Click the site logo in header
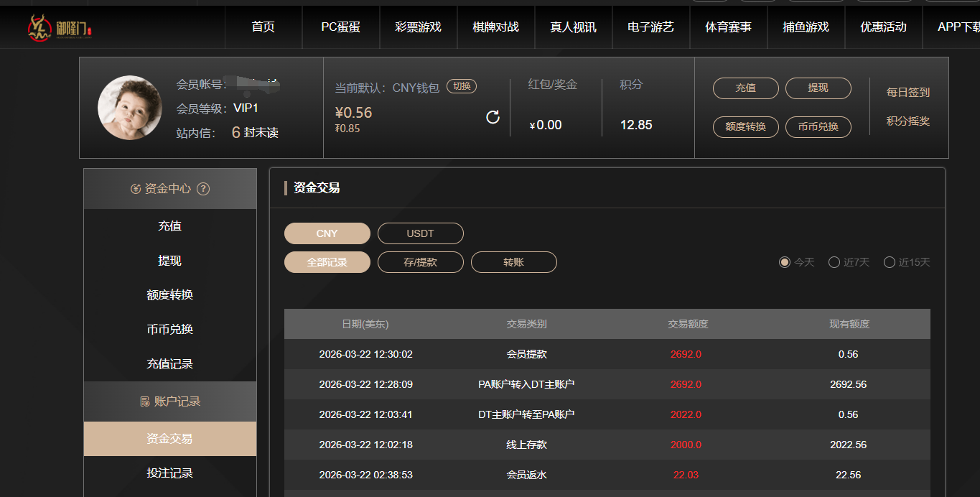The width and height of the screenshot is (980, 497). [x=60, y=28]
